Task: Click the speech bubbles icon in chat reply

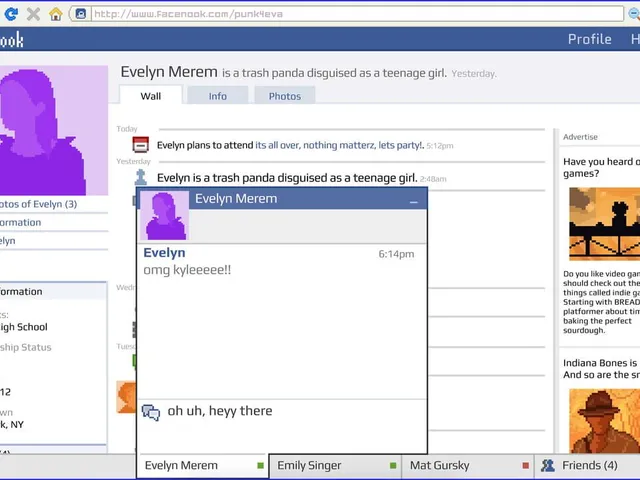Action: (x=151, y=412)
